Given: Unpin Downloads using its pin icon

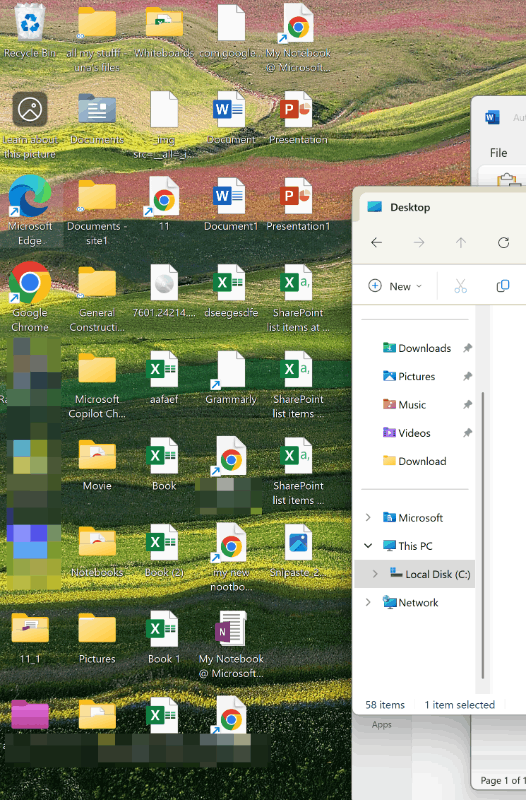Looking at the screenshot, I should tap(467, 348).
